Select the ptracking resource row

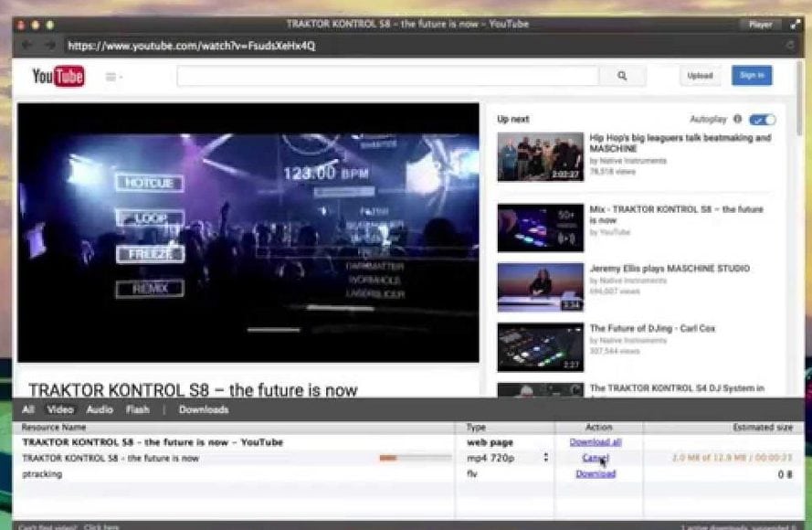click(x=408, y=474)
